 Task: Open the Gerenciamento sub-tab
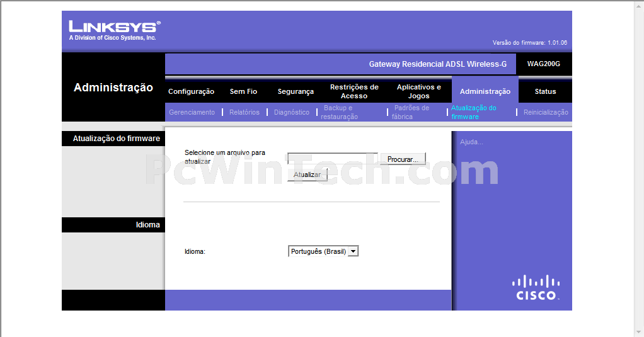pyautogui.click(x=192, y=112)
